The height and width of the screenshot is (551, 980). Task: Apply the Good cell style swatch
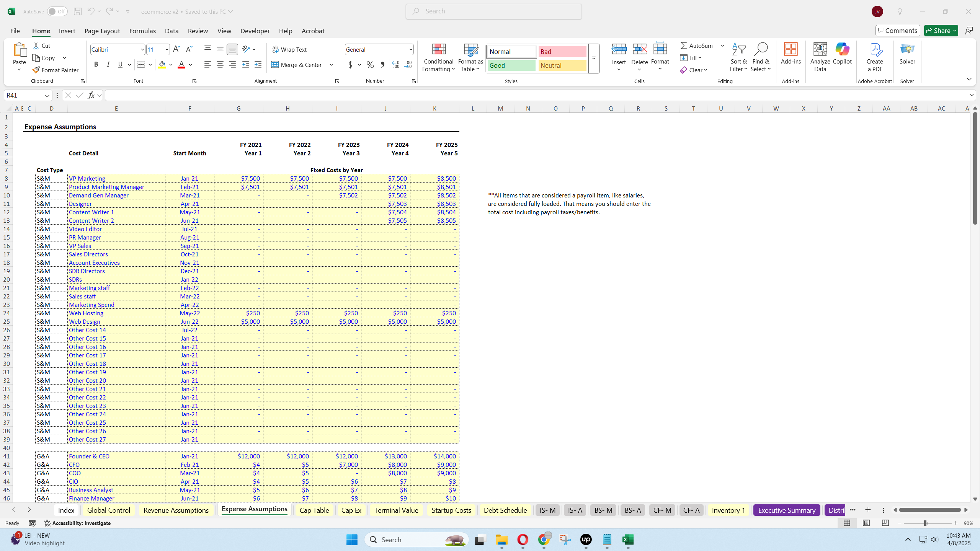coord(511,65)
